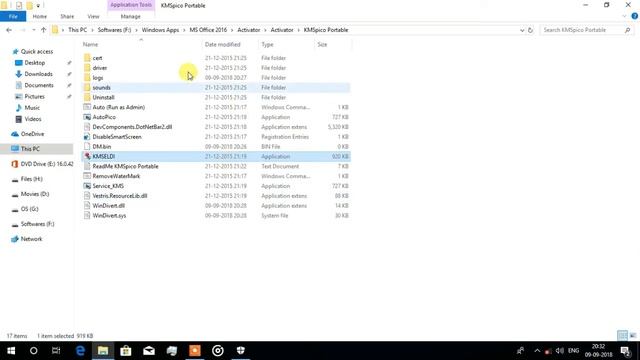This screenshot has width=640, height=360.
Task: Select the logs folder icon
Action: click(x=87, y=78)
